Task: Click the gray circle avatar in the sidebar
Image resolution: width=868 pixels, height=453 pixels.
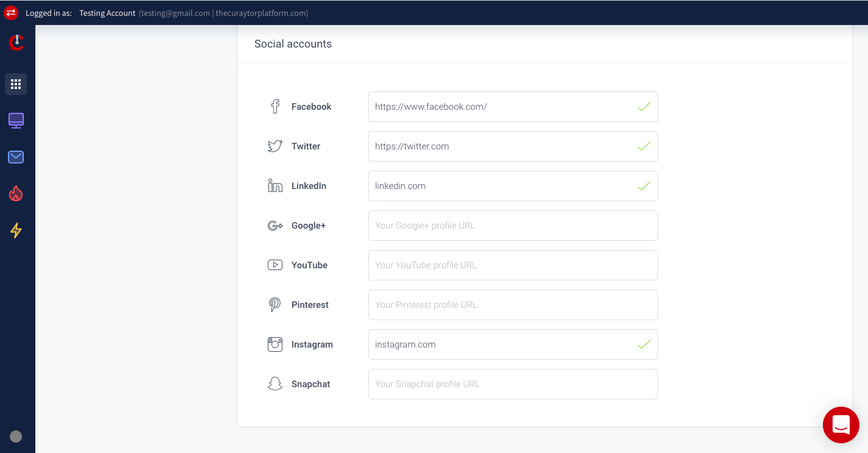Action: 16,437
